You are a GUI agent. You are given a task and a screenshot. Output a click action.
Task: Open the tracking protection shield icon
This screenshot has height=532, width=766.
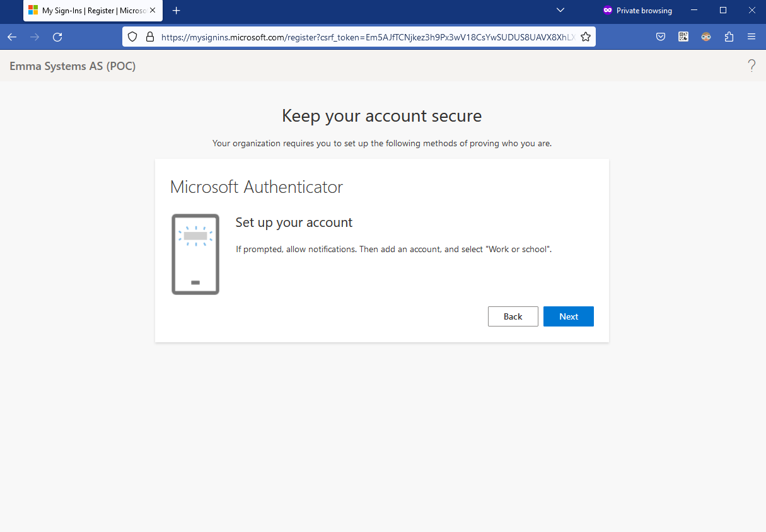132,37
